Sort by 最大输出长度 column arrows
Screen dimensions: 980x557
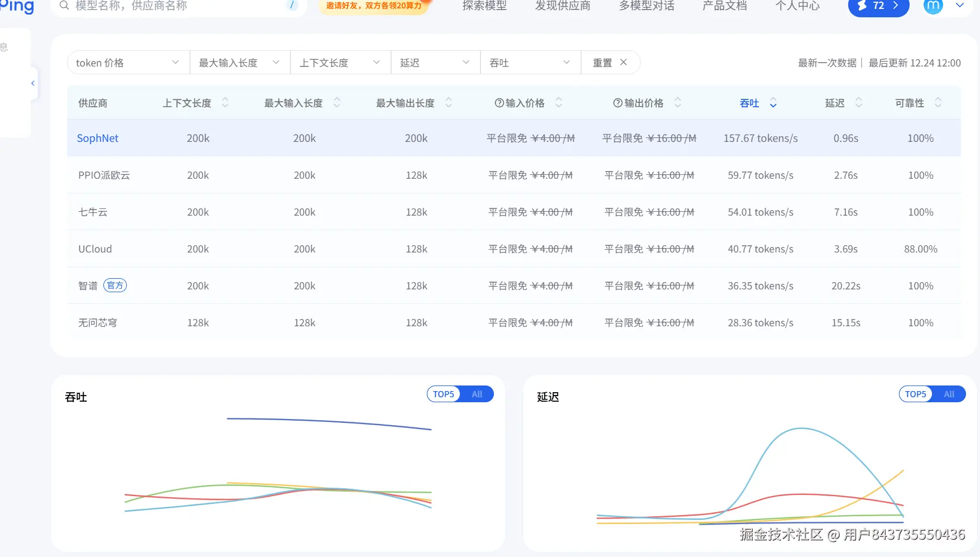(x=449, y=103)
